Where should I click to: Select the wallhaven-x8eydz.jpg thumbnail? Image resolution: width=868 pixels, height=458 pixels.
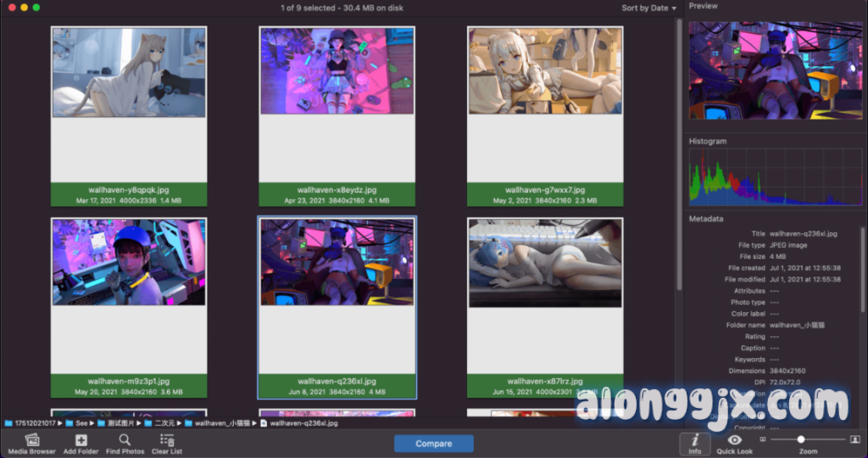click(x=337, y=70)
